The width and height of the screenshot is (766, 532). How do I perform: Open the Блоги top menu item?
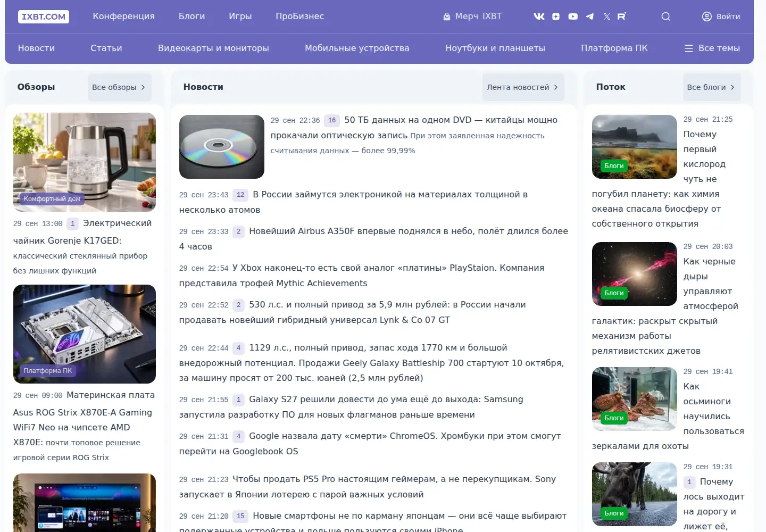click(x=192, y=16)
